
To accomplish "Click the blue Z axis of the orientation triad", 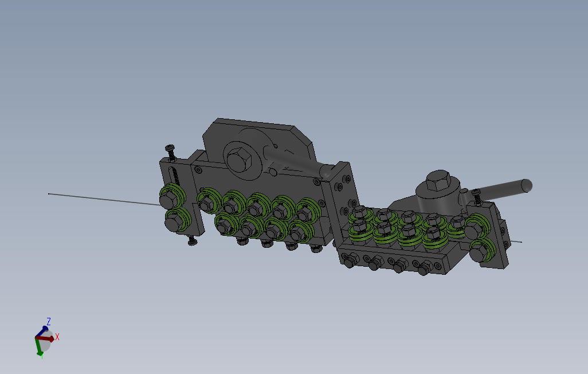I will tap(42, 332).
